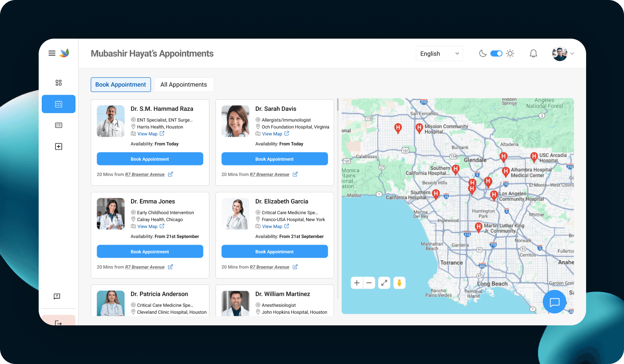
Task: Switch to the Book Appointment tab
Action: click(x=121, y=85)
